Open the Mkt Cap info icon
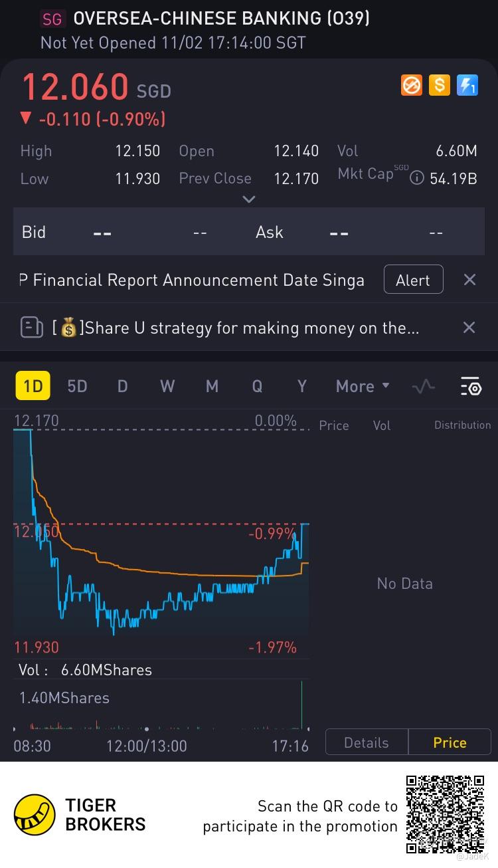Image resolution: width=498 pixels, height=868 pixels. pos(417,178)
